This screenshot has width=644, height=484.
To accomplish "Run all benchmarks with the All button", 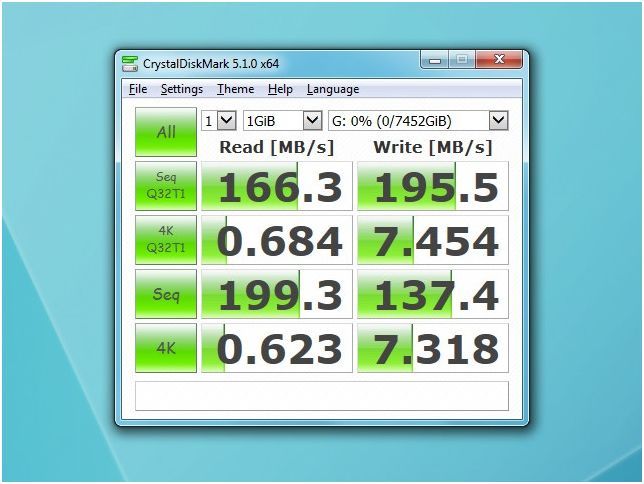I will click(166, 132).
